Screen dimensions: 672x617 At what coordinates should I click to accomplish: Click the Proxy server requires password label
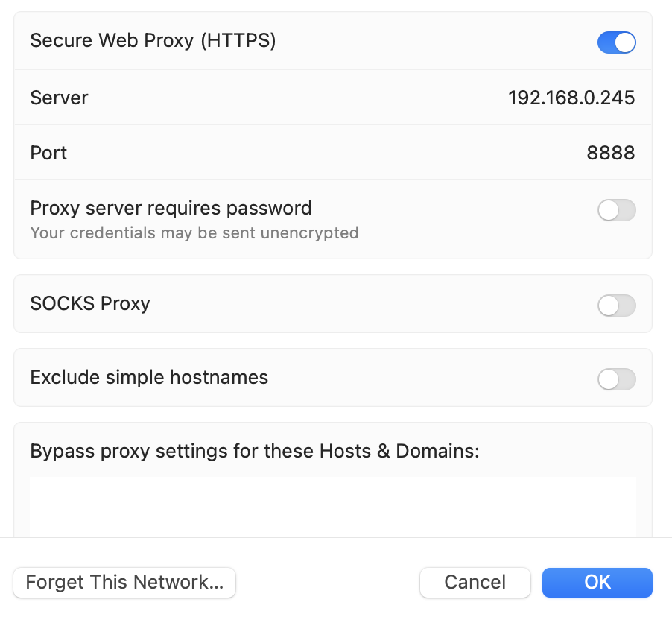pos(171,208)
